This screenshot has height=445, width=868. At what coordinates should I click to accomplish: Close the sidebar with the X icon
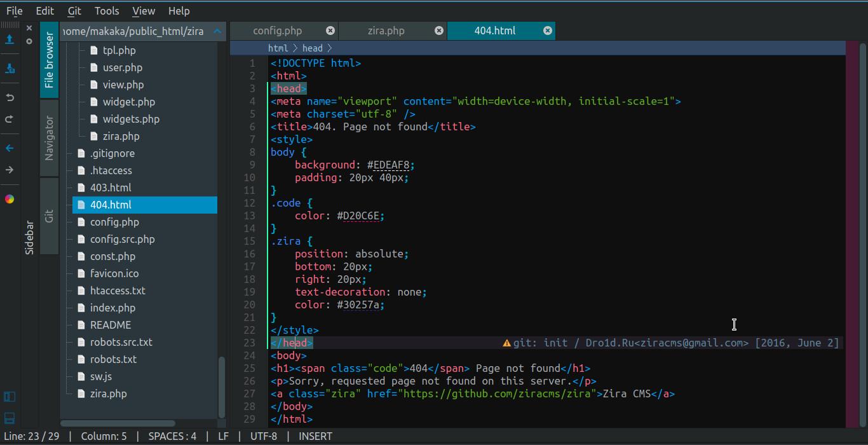click(29, 28)
